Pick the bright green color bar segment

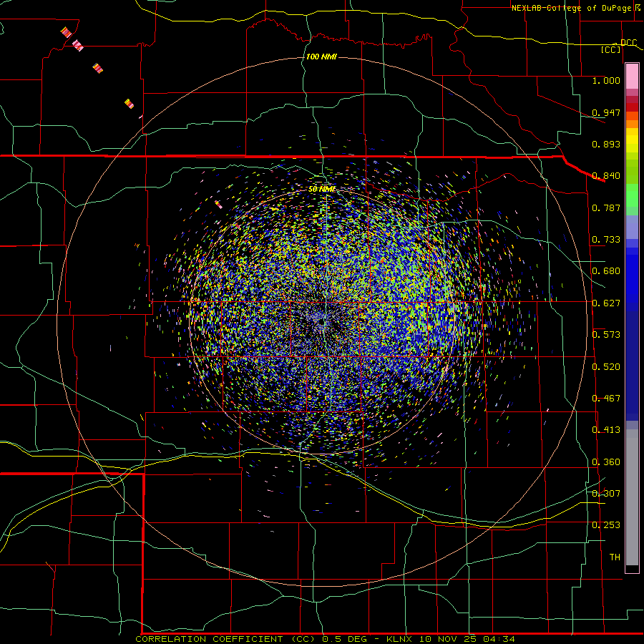[632, 195]
